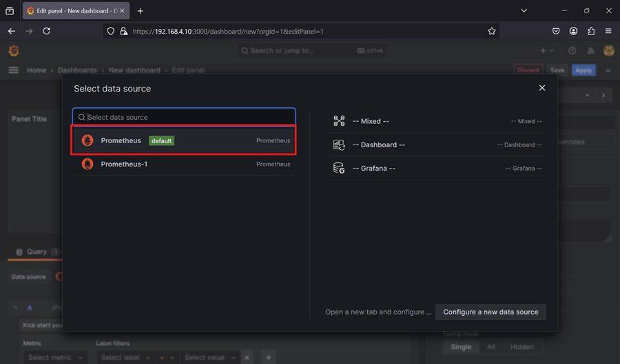The width and height of the screenshot is (620, 364).
Task: Open the Select label dropdown
Action: coord(125,357)
